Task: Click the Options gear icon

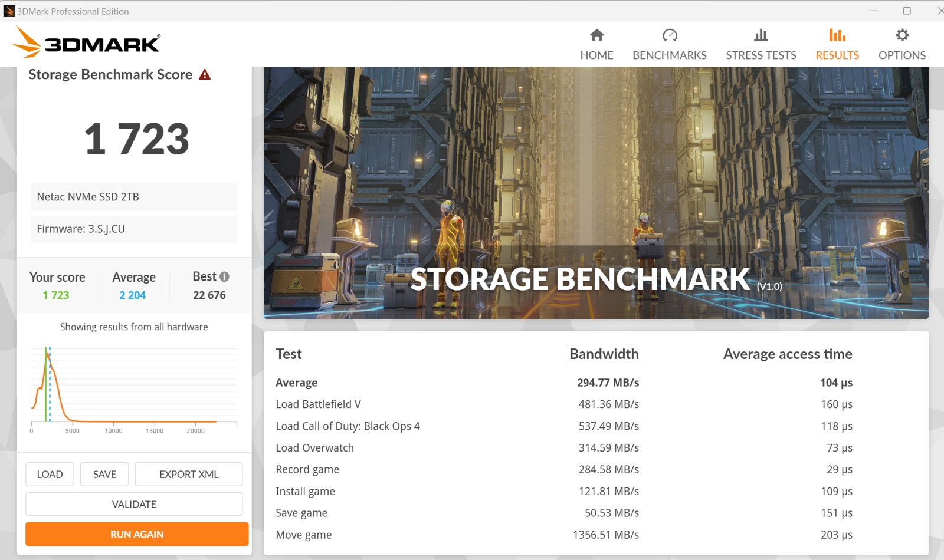Action: [x=902, y=35]
